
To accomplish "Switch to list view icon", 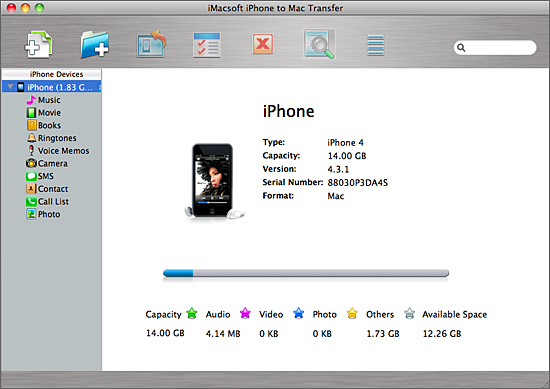I will pyautogui.click(x=375, y=45).
